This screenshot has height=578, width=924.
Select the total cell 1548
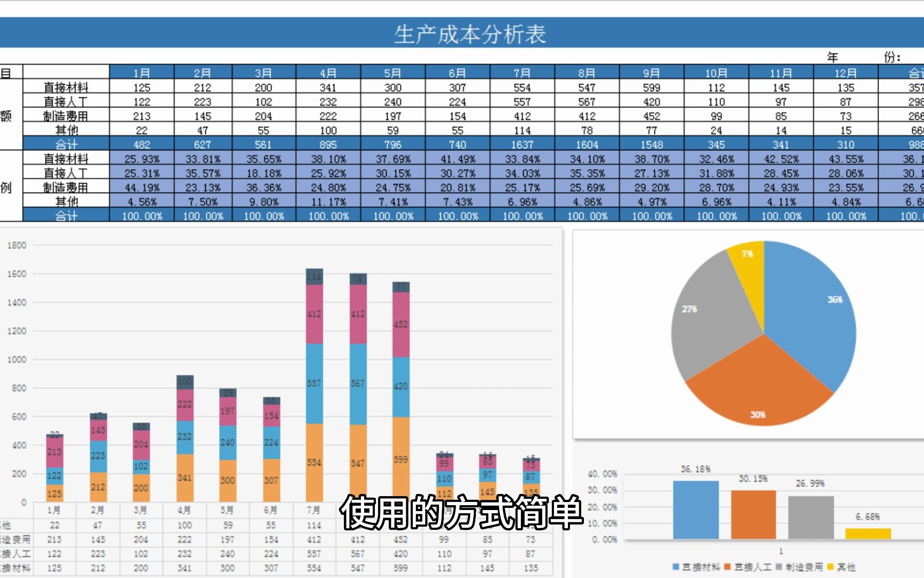tap(651, 144)
